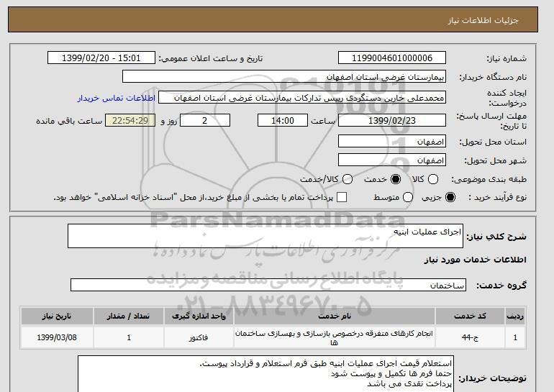Click the تعداد / مقدار column header

[129, 316]
